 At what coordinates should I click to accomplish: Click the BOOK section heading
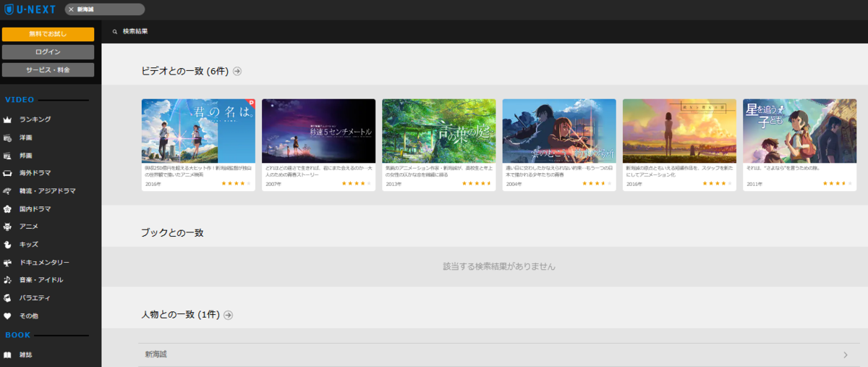pos(18,335)
